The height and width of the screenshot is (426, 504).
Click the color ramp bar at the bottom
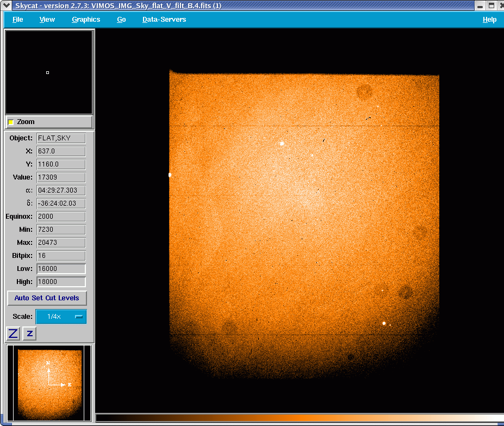pos(300,418)
